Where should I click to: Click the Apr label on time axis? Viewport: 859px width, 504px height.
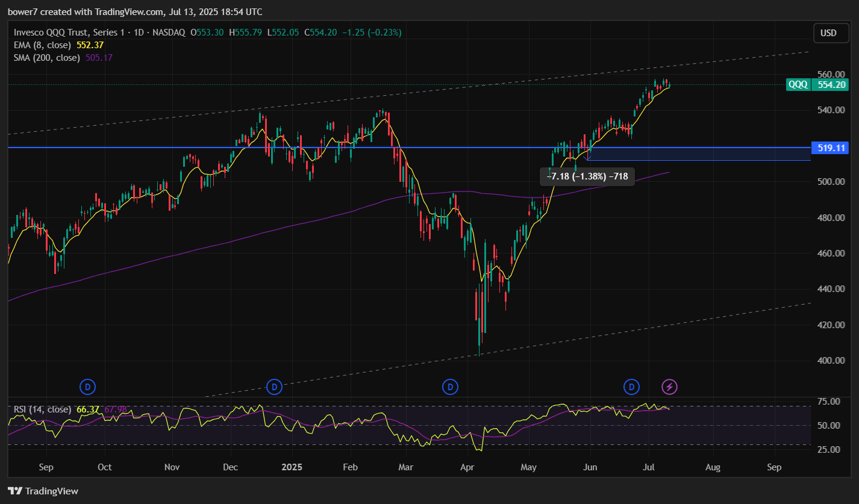pyautogui.click(x=468, y=467)
